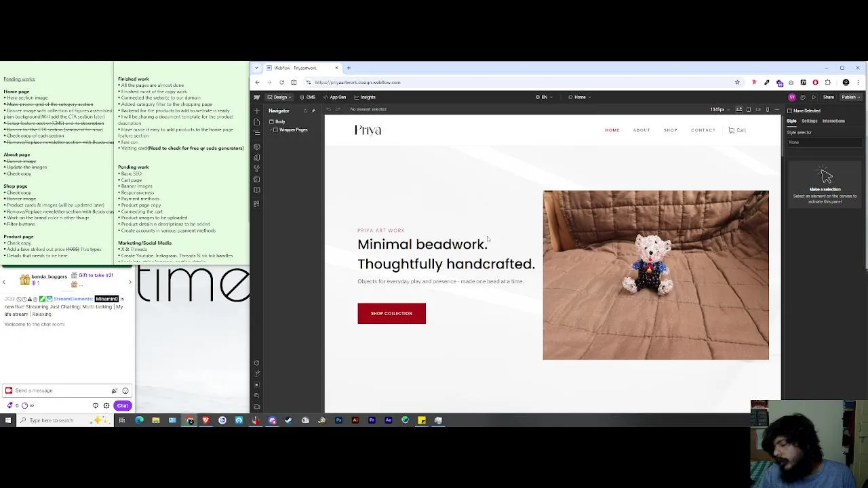
Task: Open the Interactions tab in right panel
Action: click(833, 121)
